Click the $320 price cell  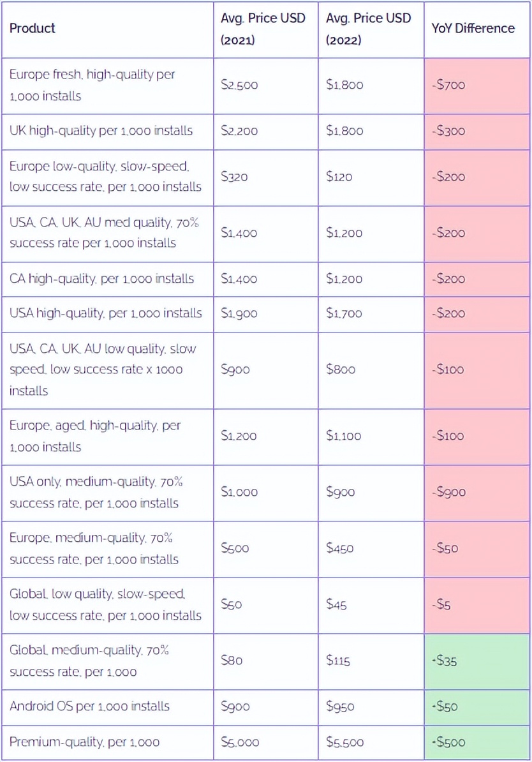(x=233, y=177)
